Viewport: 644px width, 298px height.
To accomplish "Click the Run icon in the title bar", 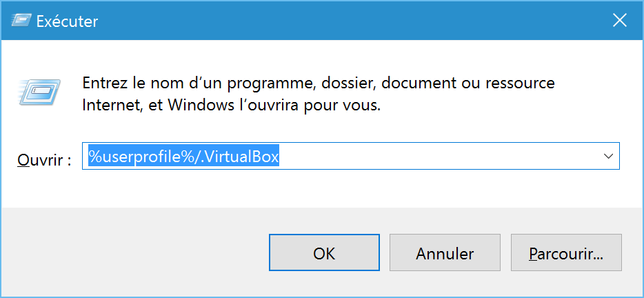I will tap(21, 20).
